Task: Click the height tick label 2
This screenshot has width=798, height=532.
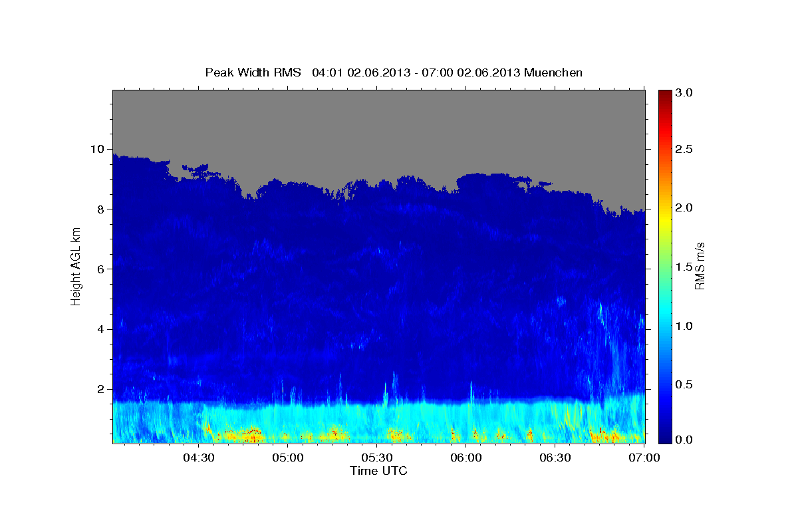Action: point(102,389)
